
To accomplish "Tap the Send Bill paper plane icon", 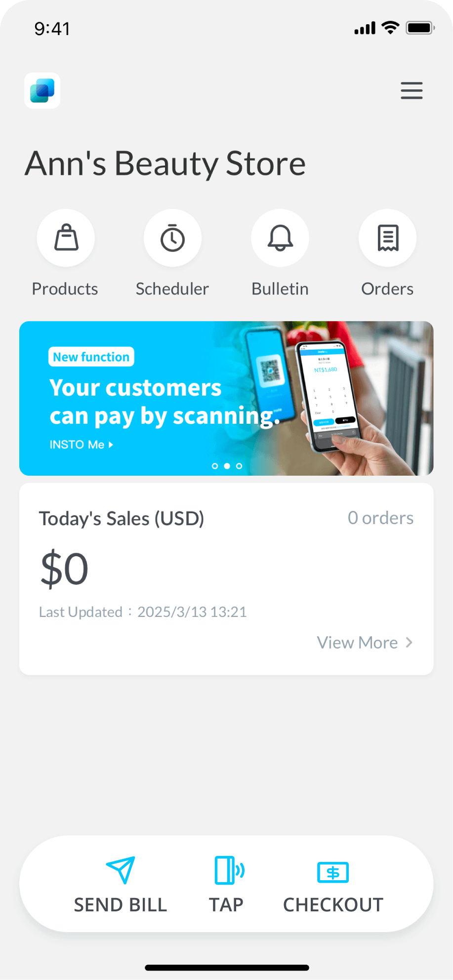I will [121, 870].
